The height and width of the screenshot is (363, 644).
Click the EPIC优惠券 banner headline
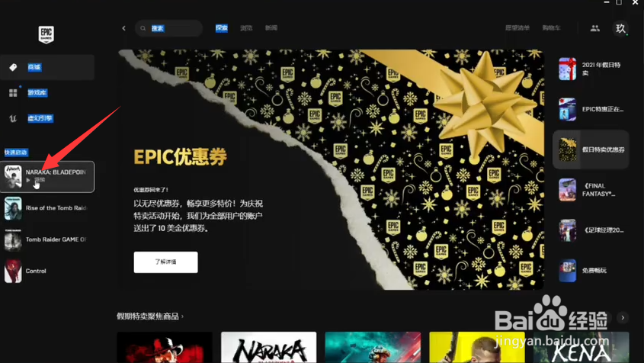[x=181, y=156]
